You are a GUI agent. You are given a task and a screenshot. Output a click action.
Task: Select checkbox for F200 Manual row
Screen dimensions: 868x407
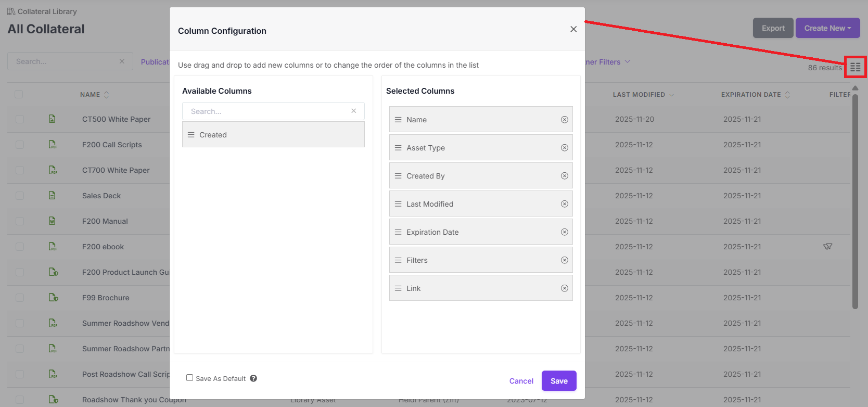tap(20, 221)
